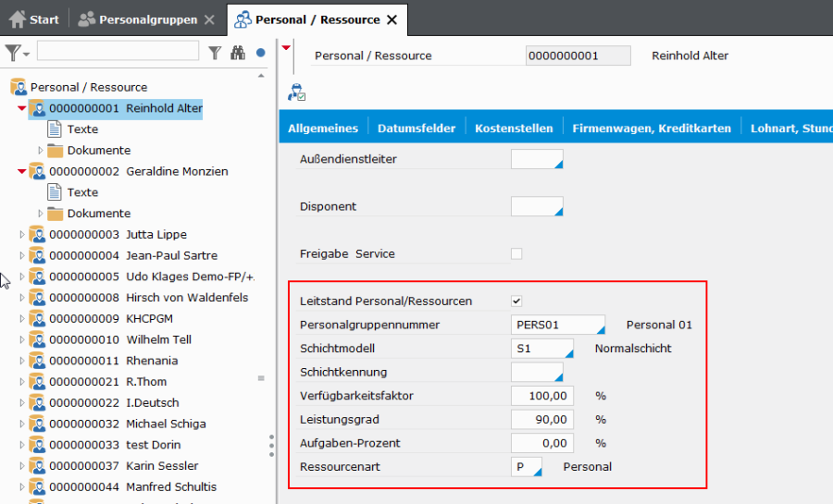
Task: Select the Personal / Ressource root node
Action: [x=89, y=87]
